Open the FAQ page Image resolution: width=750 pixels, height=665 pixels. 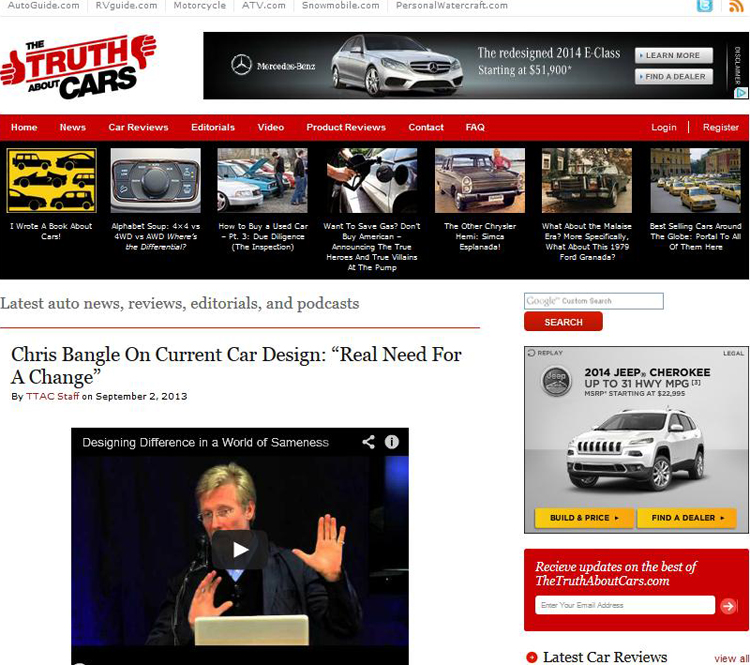click(x=475, y=127)
